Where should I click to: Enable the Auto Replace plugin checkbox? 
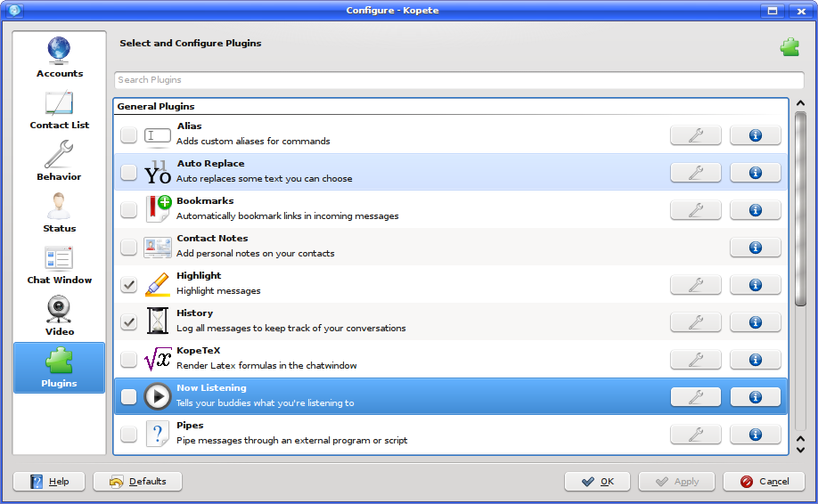pyautogui.click(x=128, y=173)
